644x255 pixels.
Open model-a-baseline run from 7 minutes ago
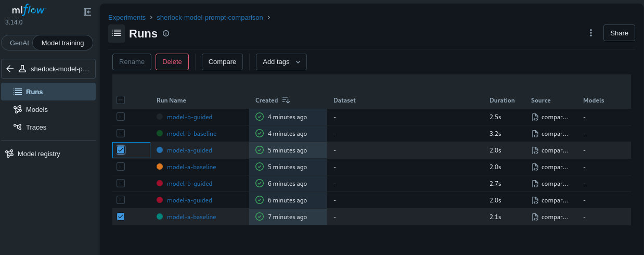(191, 217)
